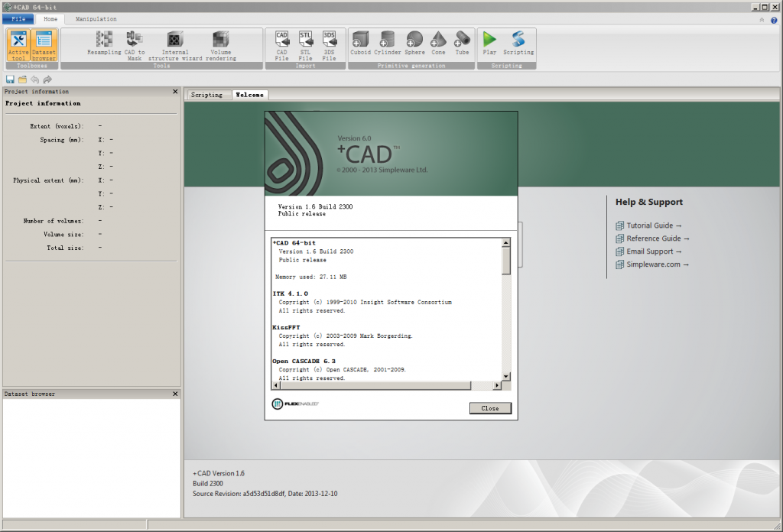This screenshot has width=783, height=532.
Task: Click the "Total size:" label
Action: tap(66, 248)
